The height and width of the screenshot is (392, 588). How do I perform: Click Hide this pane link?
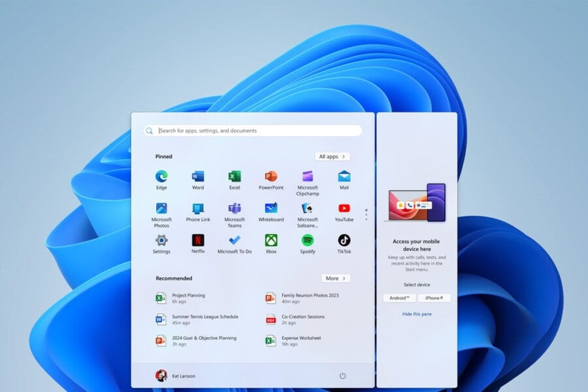coord(417,314)
